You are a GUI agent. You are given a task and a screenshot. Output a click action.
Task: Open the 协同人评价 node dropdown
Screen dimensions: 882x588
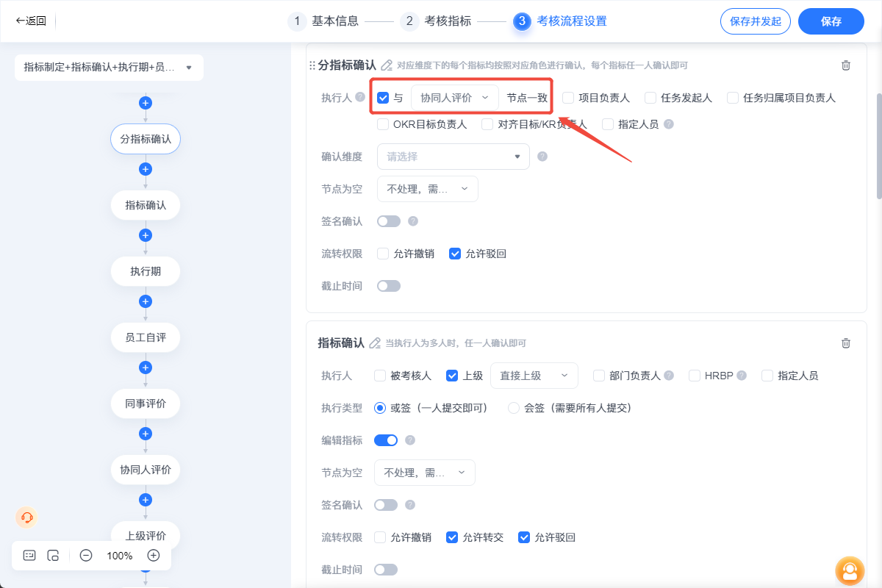[x=455, y=98]
